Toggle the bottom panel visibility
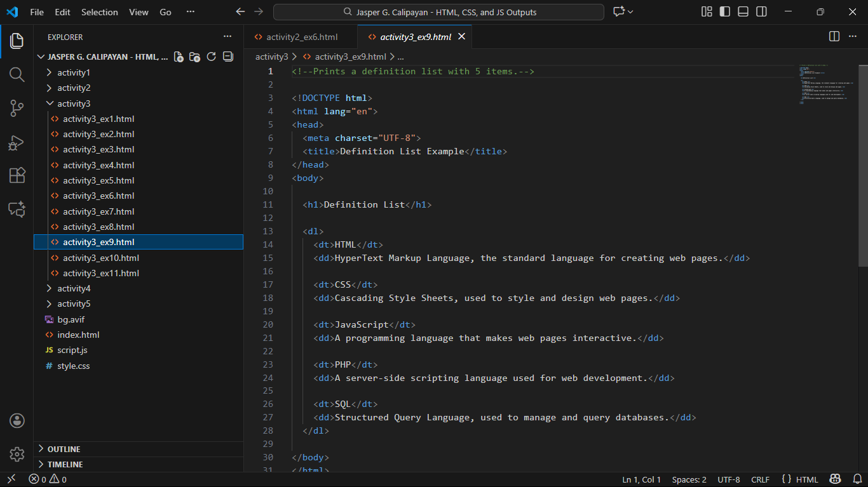Image resolution: width=868 pixels, height=487 pixels. (x=743, y=12)
